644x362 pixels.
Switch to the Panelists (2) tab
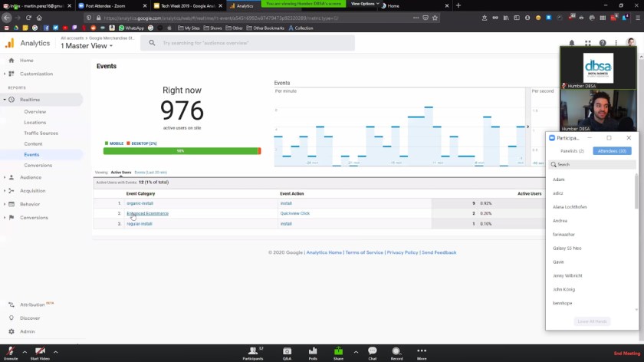point(572,151)
